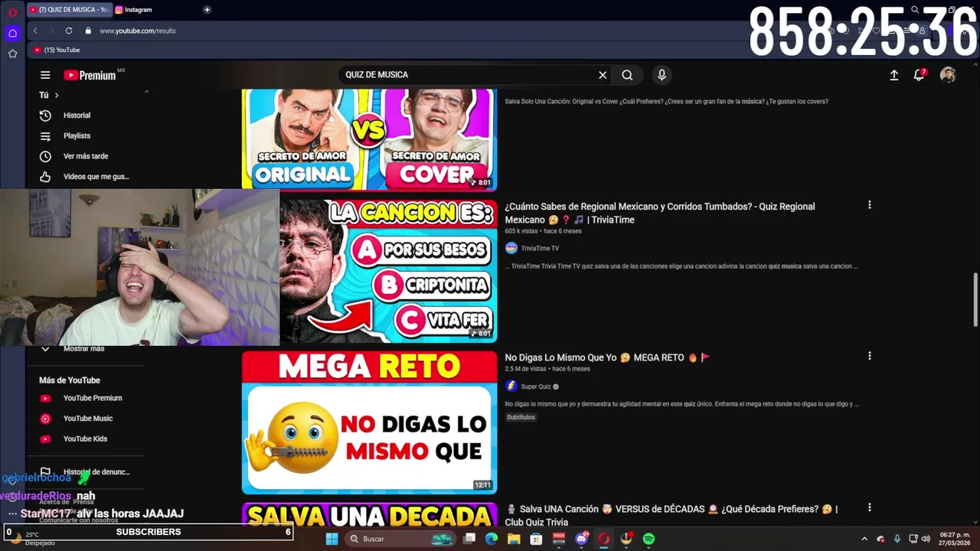Click the Playlists list icon
This screenshot has height=551, width=980.
45,135
